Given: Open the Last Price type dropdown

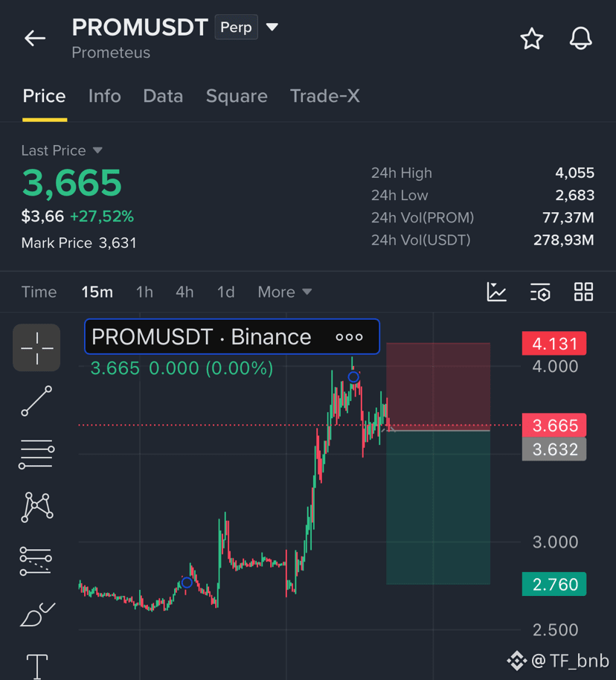Looking at the screenshot, I should point(62,150).
